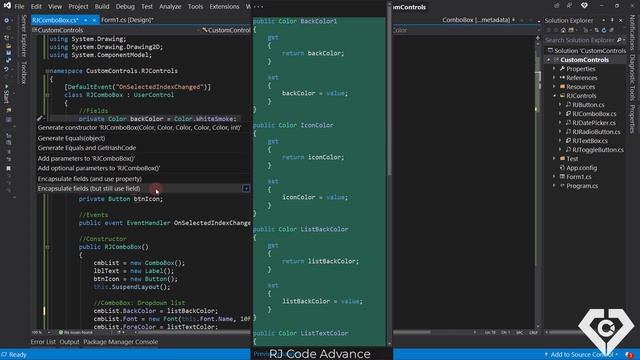Image resolution: width=640 pixels, height=360 pixels.
Task: Click the Home icon in Solution Explorer
Action: point(563,30)
